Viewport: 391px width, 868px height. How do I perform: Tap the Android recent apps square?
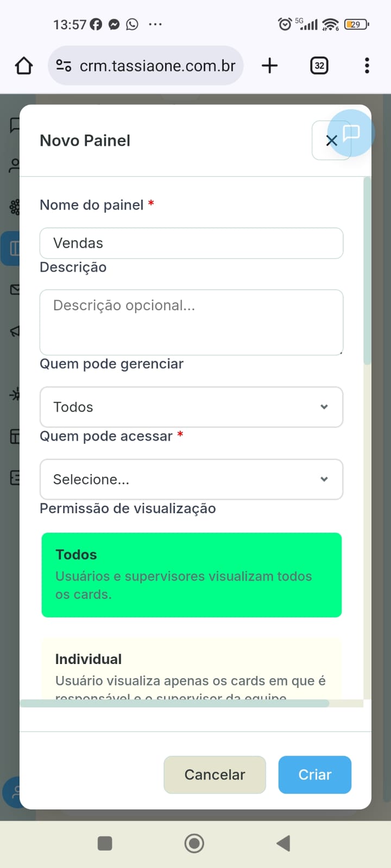click(x=105, y=843)
